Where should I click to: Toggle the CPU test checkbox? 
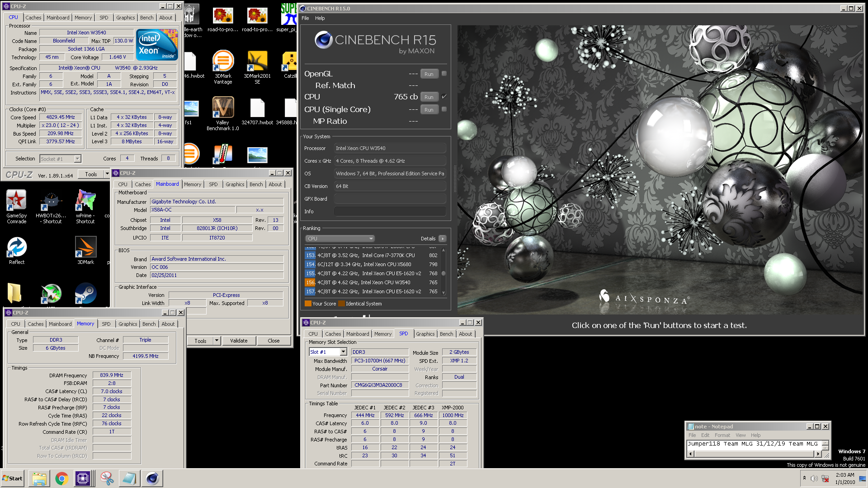tap(444, 96)
